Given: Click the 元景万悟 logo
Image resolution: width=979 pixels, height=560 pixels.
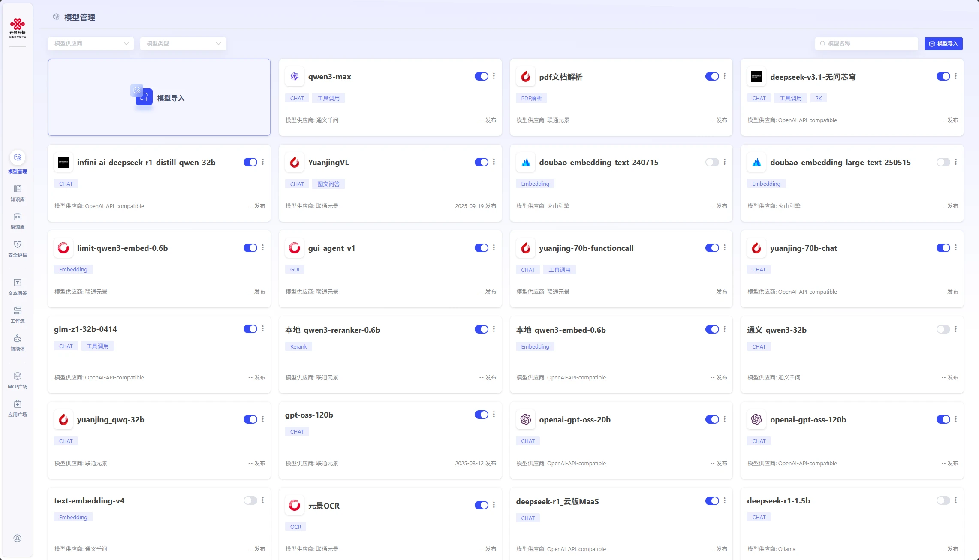Looking at the screenshot, I should 18,28.
